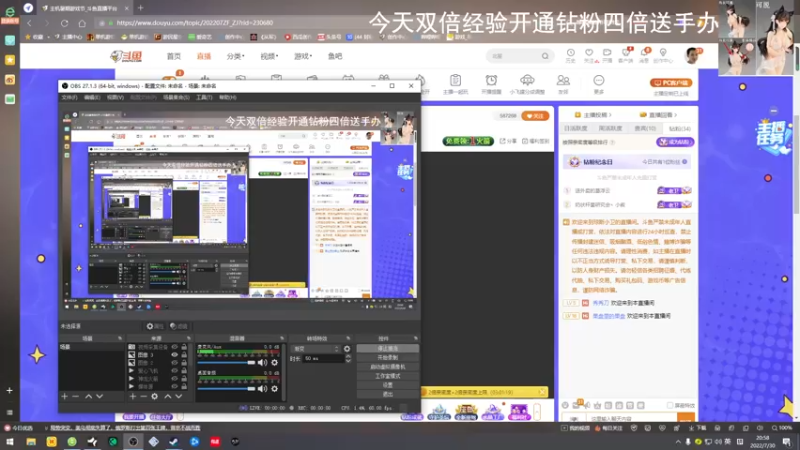This screenshot has width=800, height=450.
Task: Move the selected scene down in OBS
Action: click(99, 396)
